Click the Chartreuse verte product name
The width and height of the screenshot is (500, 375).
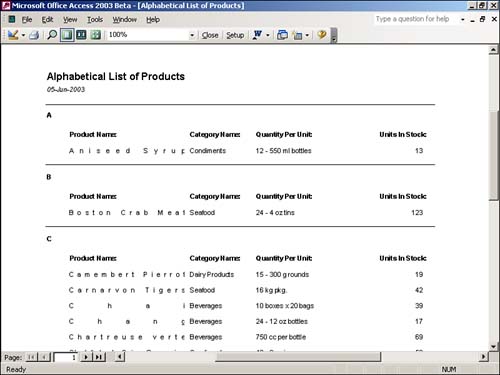127,337
